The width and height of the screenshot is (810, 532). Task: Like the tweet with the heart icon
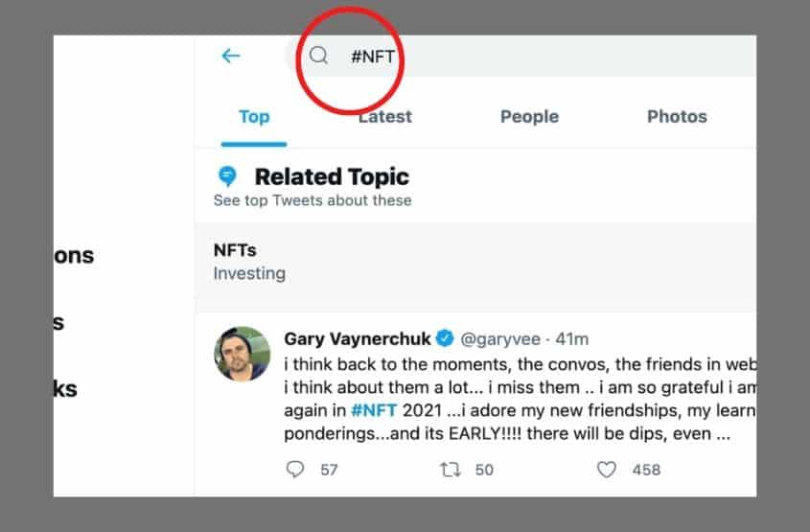click(x=607, y=470)
